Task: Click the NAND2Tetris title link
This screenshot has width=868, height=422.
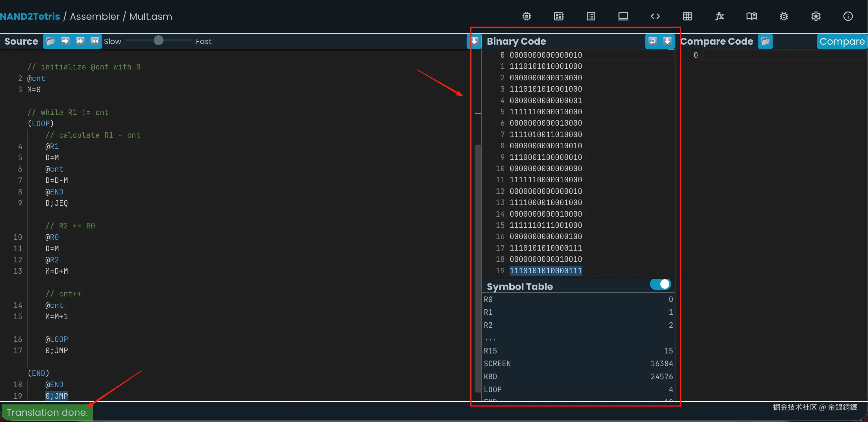Action: click(x=30, y=16)
